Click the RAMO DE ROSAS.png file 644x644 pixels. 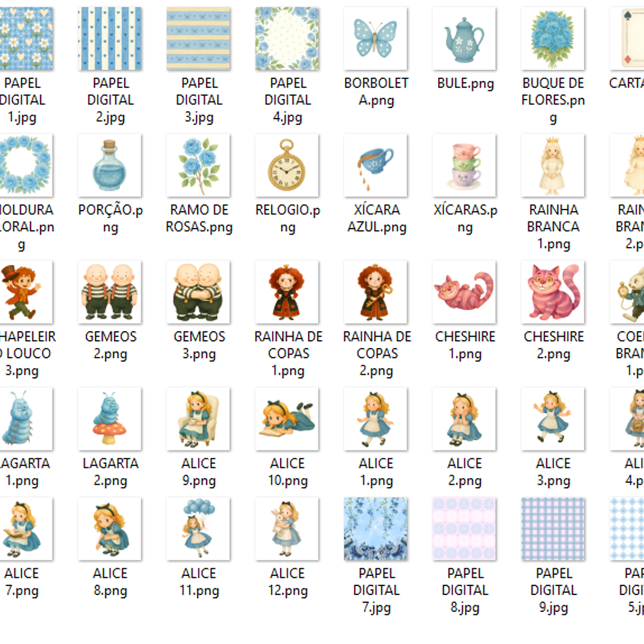click(x=198, y=165)
